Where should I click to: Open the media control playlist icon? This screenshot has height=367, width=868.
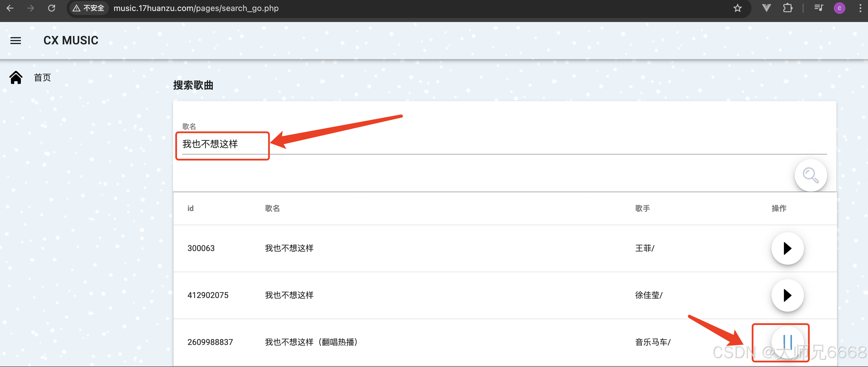(819, 8)
